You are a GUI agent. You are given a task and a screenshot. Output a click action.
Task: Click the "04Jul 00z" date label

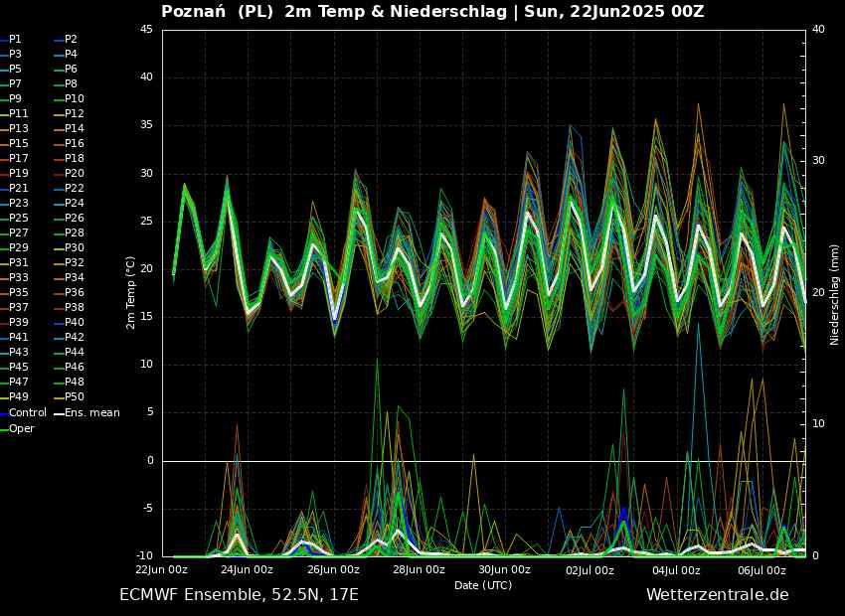[676, 569]
